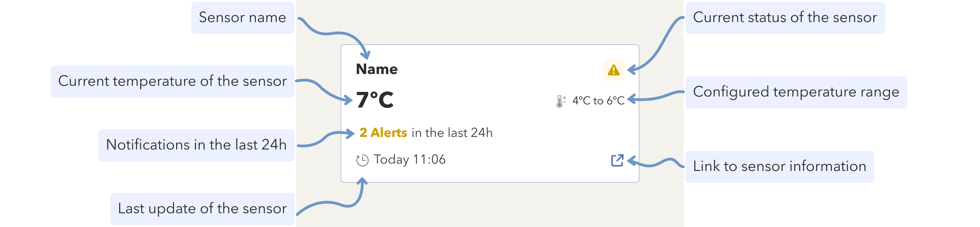980x227 pixels.
Task: Click the curved arrow from "Sensor name" label
Action: click(x=340, y=33)
